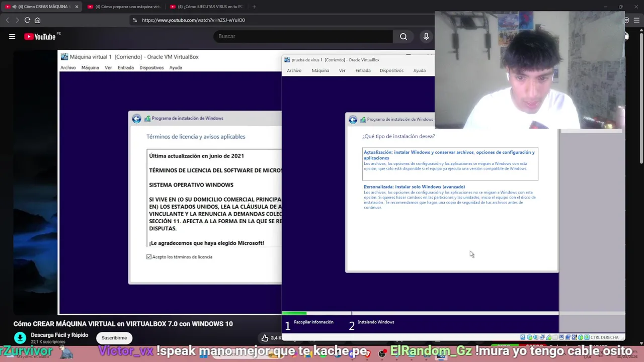Switch to the 'Cómo EJECUTAR VIRUS en tu PC' tab
Screen dimensions: 644x362
pyautogui.click(x=206, y=7)
